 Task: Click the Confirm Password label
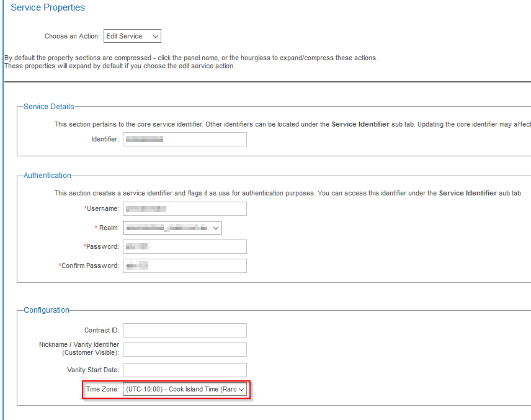pos(90,266)
